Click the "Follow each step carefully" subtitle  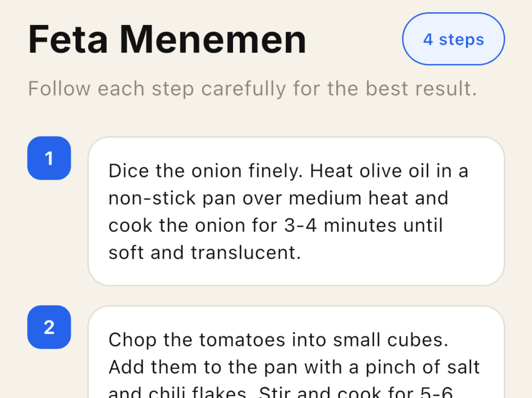point(252,89)
